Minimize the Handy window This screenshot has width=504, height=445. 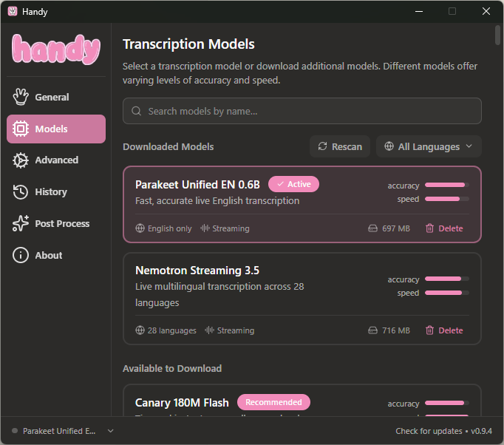tap(419, 11)
